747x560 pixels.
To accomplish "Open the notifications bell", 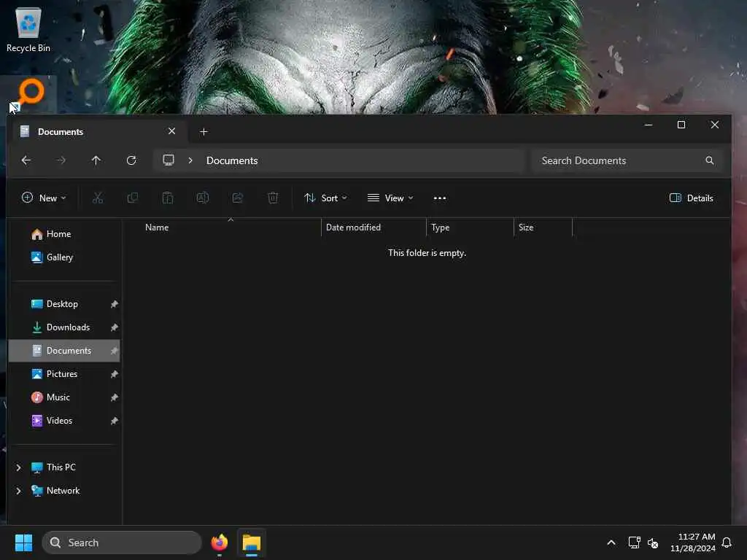I will [727, 542].
